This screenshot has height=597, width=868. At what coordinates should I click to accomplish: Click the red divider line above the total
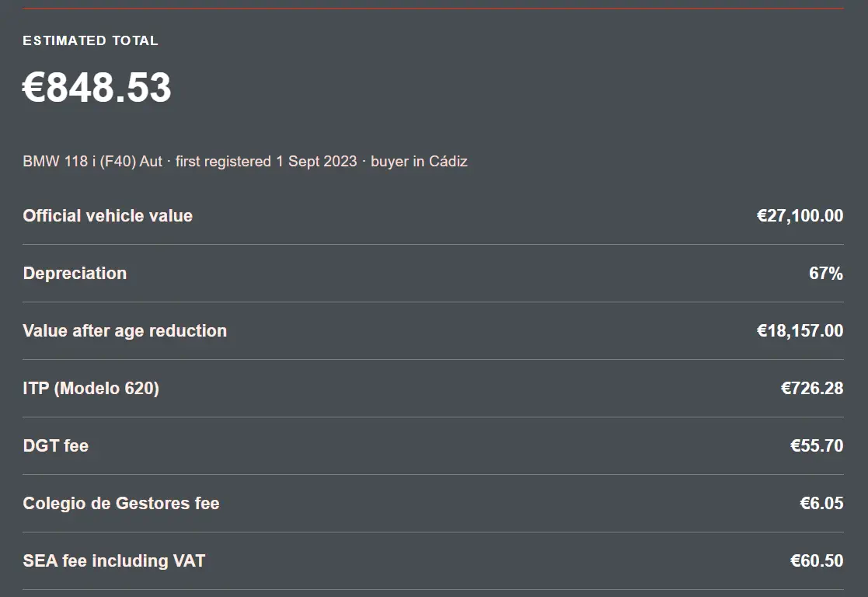[433, 9]
